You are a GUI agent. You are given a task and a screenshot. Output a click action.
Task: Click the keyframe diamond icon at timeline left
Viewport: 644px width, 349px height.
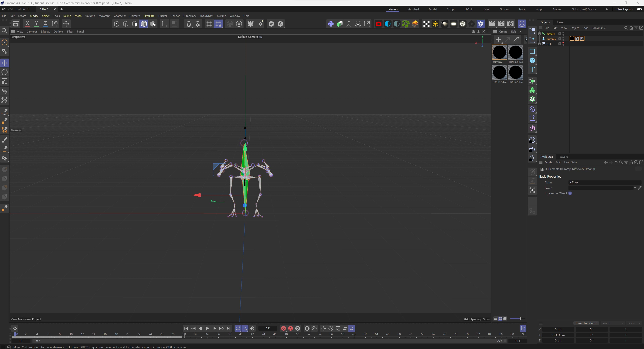[15, 328]
